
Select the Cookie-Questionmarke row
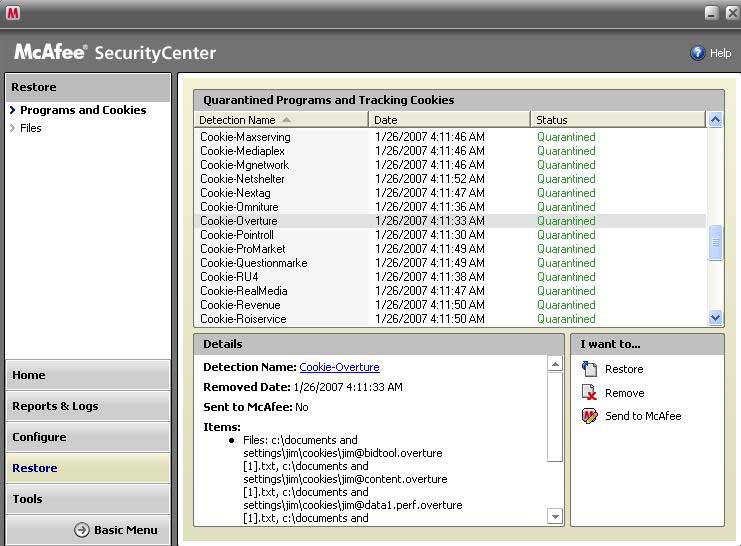[x=450, y=263]
